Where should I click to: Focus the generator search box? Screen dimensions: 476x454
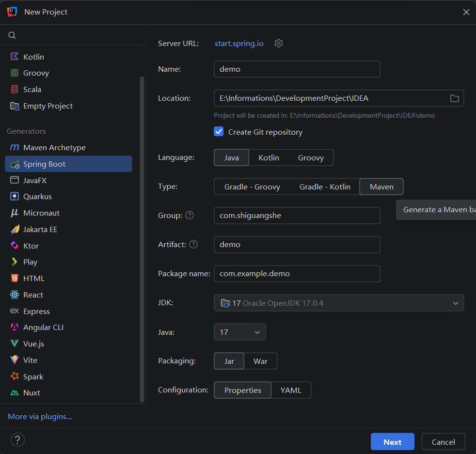pyautogui.click(x=73, y=35)
